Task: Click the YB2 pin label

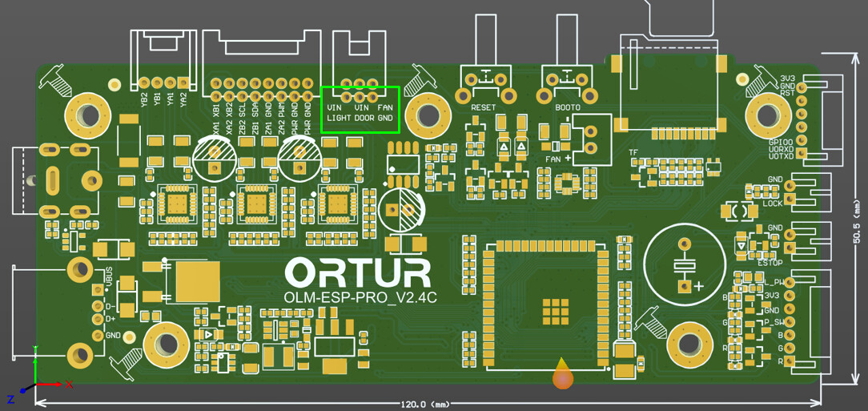Action: (144, 99)
